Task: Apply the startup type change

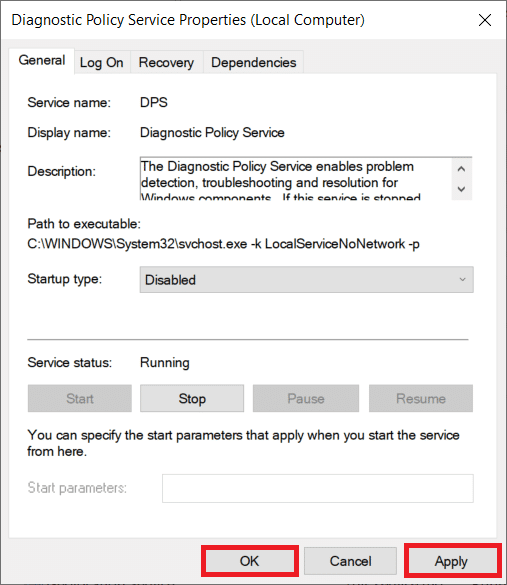Action: [451, 561]
